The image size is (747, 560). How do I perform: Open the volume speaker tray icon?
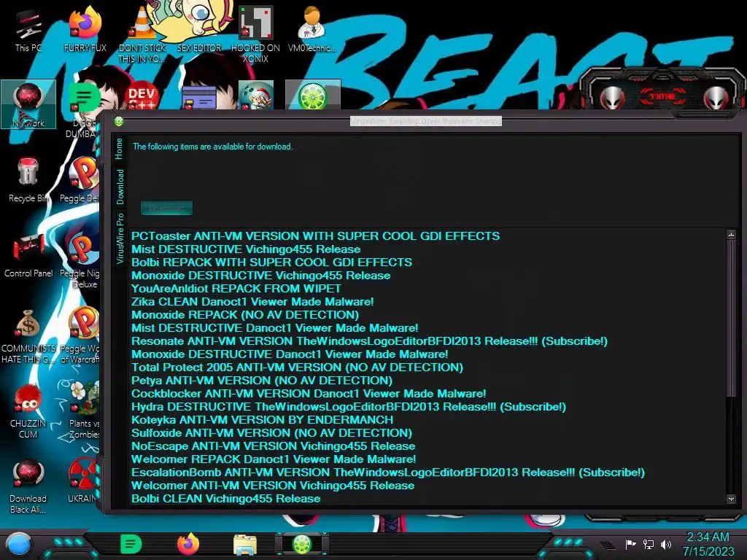(x=666, y=544)
